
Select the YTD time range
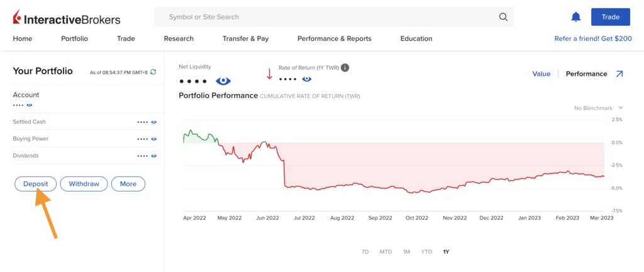(426, 252)
